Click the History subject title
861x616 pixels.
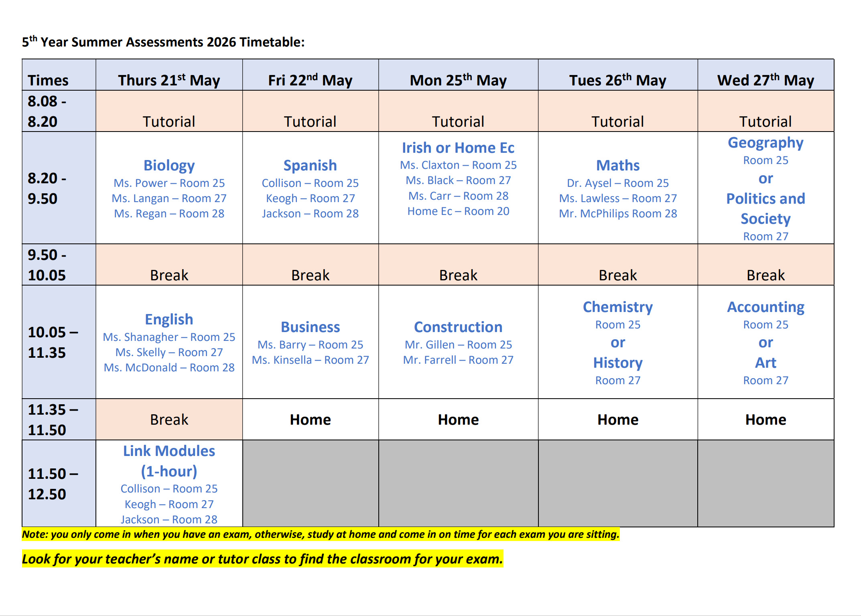point(618,363)
